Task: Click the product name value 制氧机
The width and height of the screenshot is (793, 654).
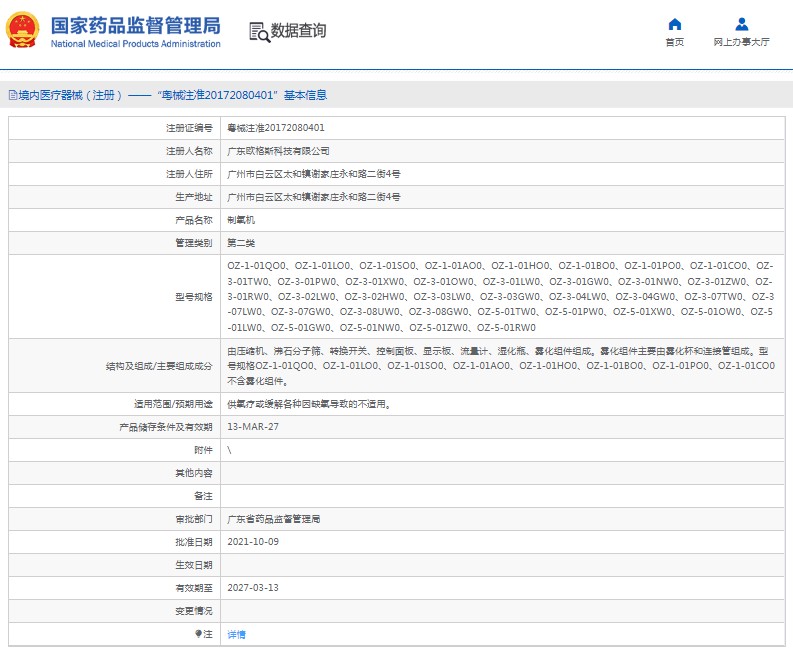Action: (241, 220)
